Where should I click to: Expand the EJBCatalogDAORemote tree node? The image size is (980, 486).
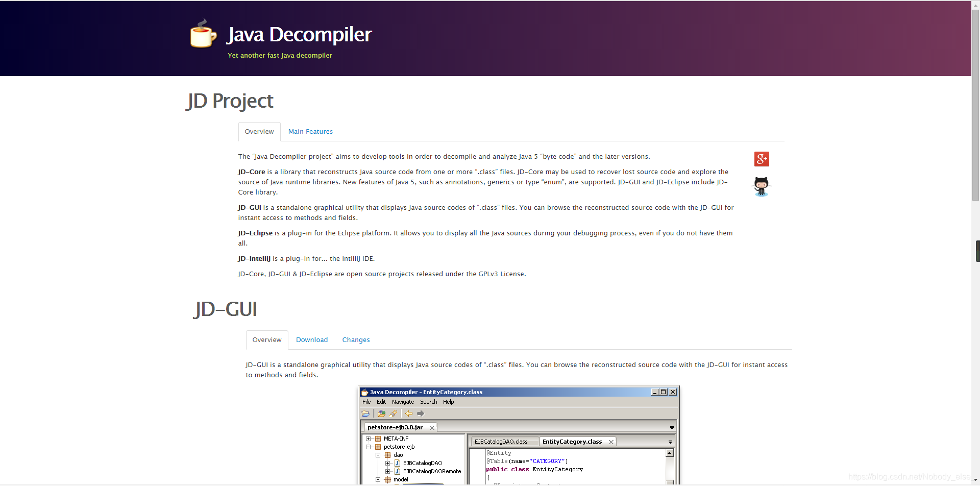(387, 471)
